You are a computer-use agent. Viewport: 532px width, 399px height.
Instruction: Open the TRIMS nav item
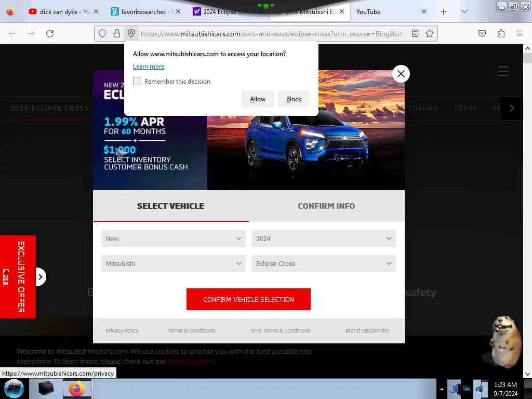(x=465, y=108)
